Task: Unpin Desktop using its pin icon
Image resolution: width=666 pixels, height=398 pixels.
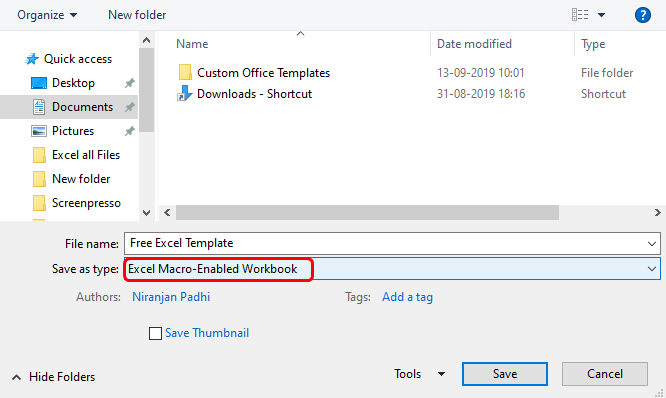Action: click(x=130, y=83)
